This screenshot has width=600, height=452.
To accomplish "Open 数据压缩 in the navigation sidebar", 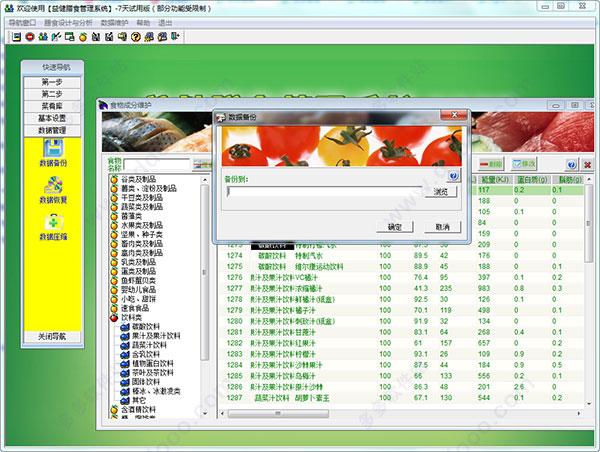I will click(53, 227).
